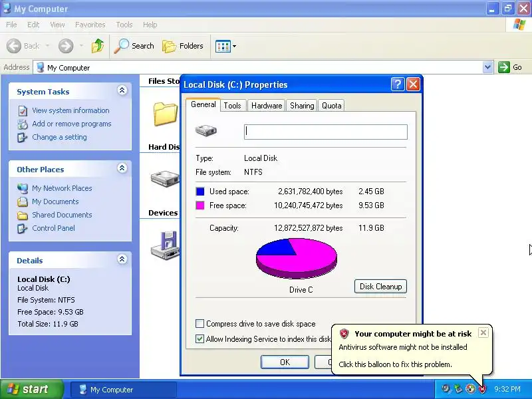The width and height of the screenshot is (532, 399).
Task: Click the Change a setting icon
Action: [23, 138]
